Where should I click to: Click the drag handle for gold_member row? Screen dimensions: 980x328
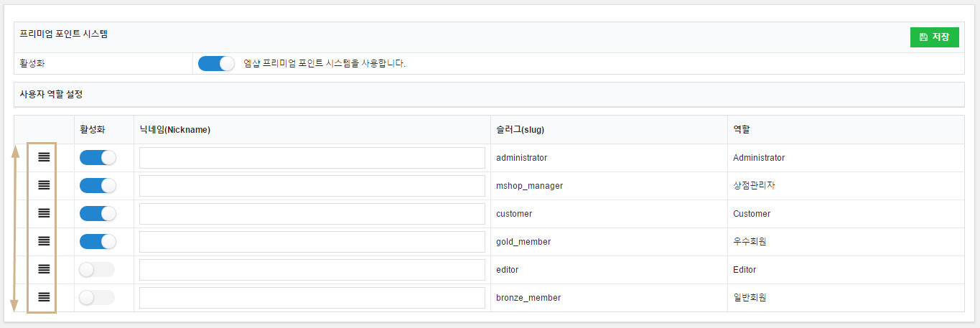tap(44, 241)
